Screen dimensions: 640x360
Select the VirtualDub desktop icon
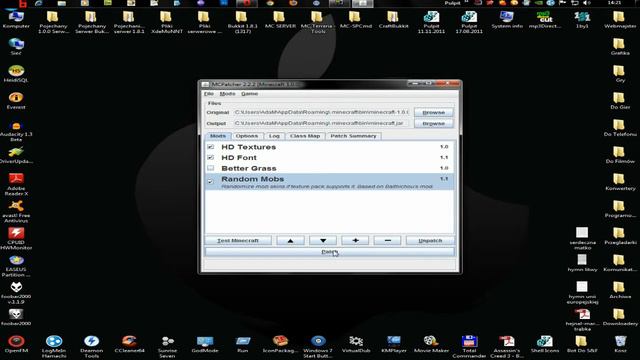[x=356, y=343]
